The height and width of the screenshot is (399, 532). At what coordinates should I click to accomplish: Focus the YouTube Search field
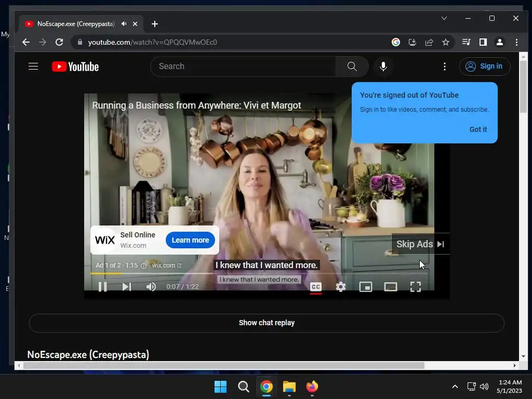(243, 66)
